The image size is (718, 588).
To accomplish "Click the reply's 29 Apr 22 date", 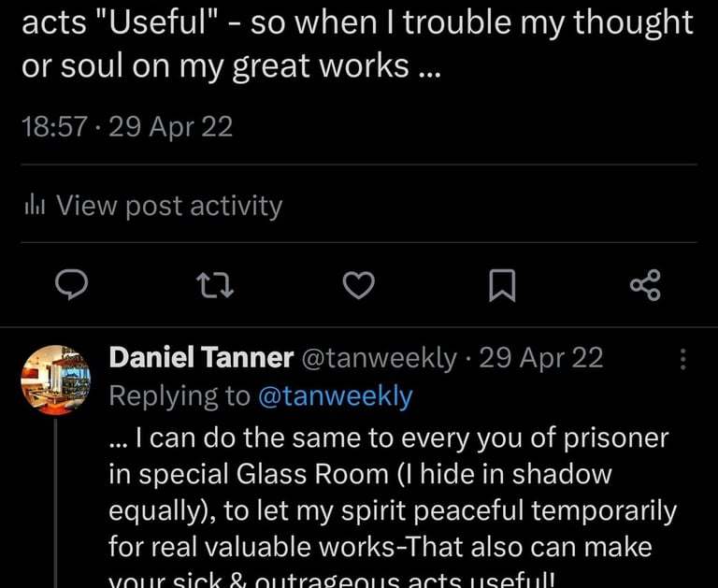I will tap(541, 357).
